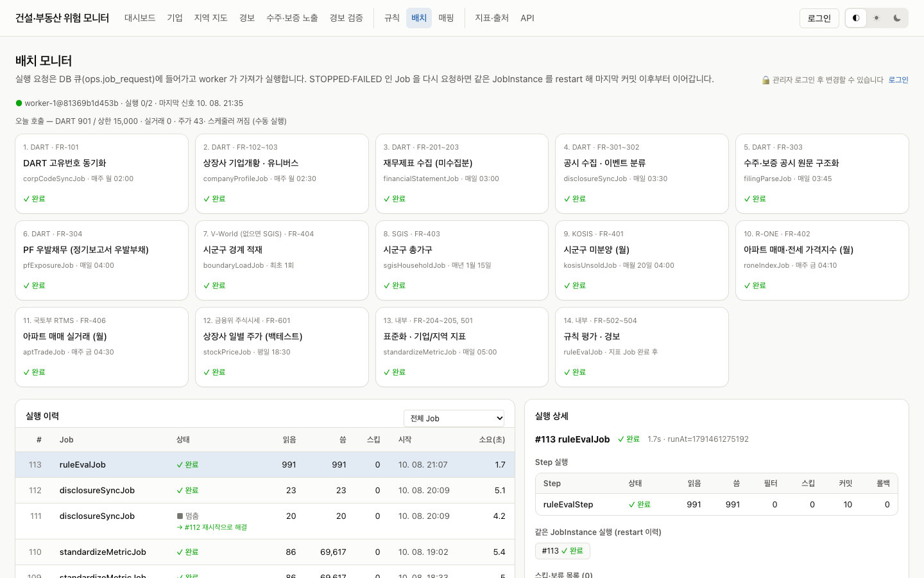
Task: Select the stopped run 111 disclosureSyncJob
Action: coord(265,521)
